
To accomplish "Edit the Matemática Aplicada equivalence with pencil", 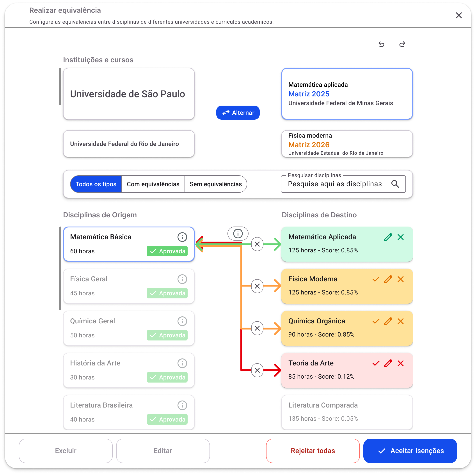I will click(388, 237).
